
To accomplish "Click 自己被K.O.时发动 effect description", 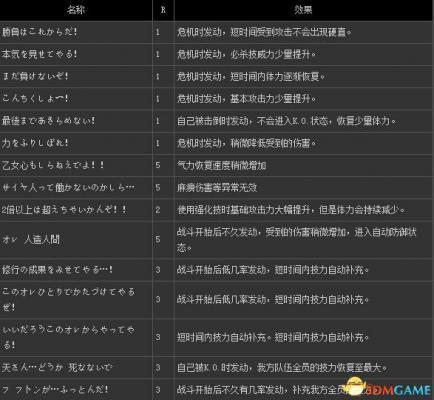I will (x=282, y=368).
